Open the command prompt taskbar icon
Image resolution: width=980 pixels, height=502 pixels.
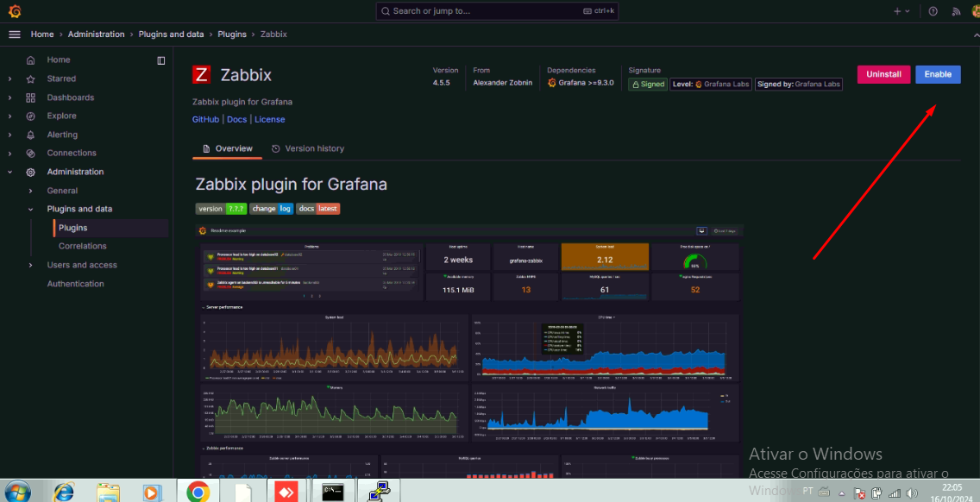[332, 492]
